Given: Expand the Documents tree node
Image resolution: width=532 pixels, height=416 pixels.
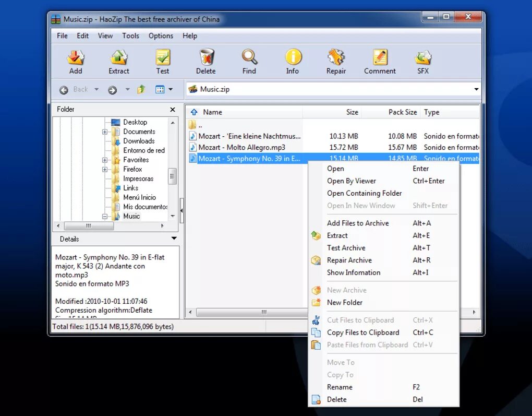Looking at the screenshot, I should pos(104,132).
